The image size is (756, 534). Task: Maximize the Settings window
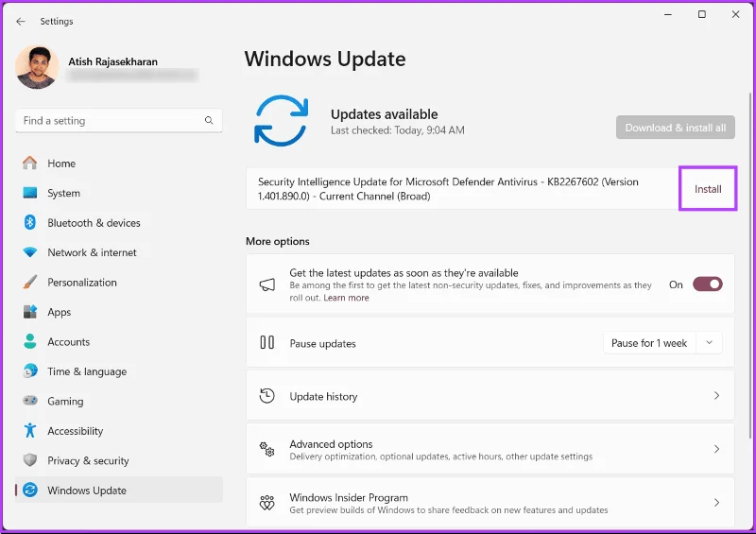(x=702, y=14)
